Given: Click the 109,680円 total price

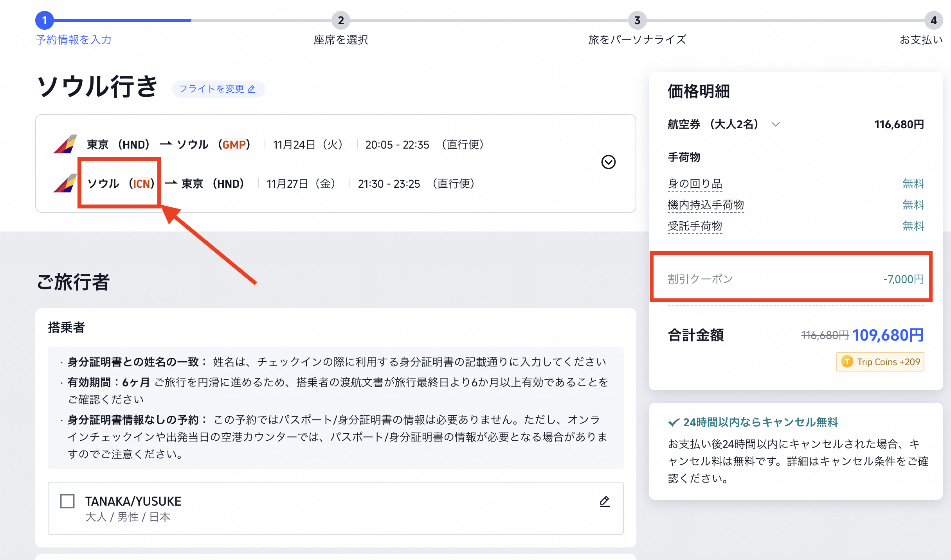Looking at the screenshot, I should [x=888, y=335].
